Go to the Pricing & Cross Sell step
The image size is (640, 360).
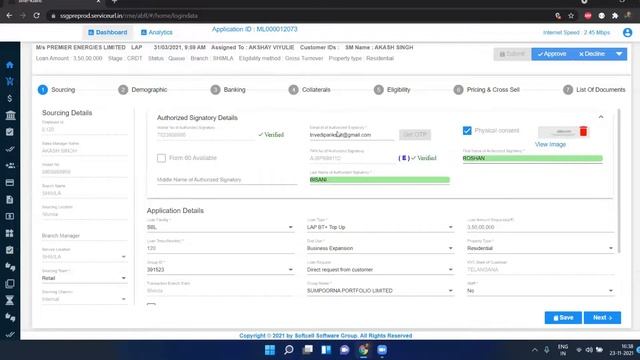pos(487,89)
